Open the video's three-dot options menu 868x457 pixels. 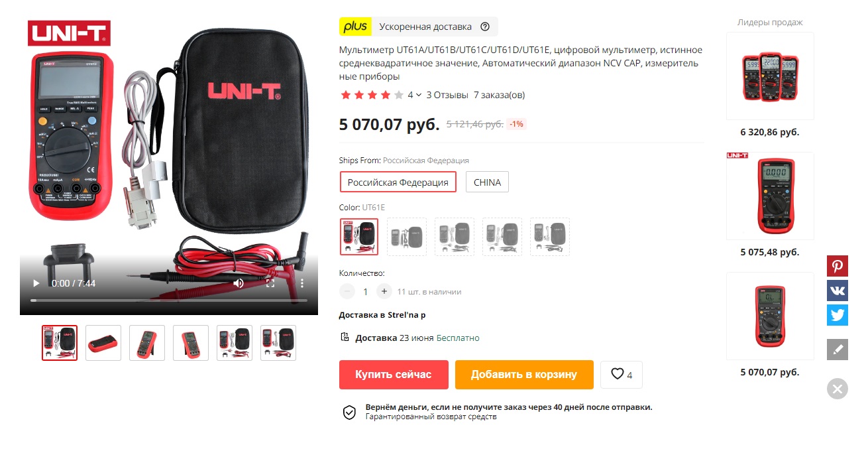pyautogui.click(x=302, y=283)
